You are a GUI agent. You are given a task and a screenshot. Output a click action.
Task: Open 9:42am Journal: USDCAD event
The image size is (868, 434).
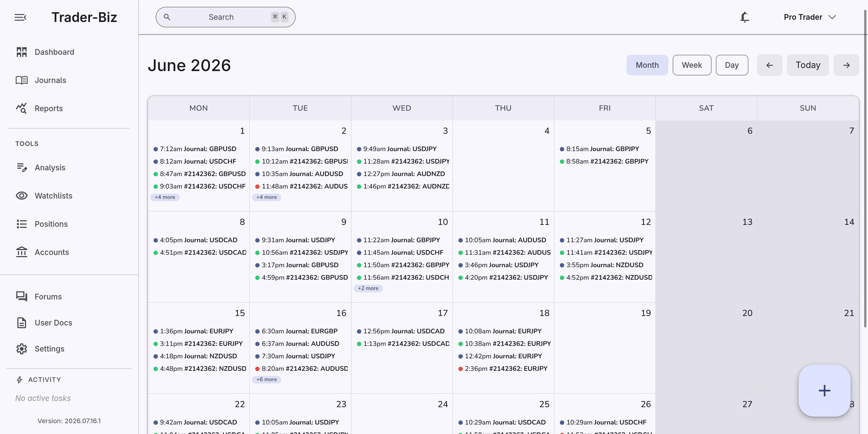click(x=199, y=422)
